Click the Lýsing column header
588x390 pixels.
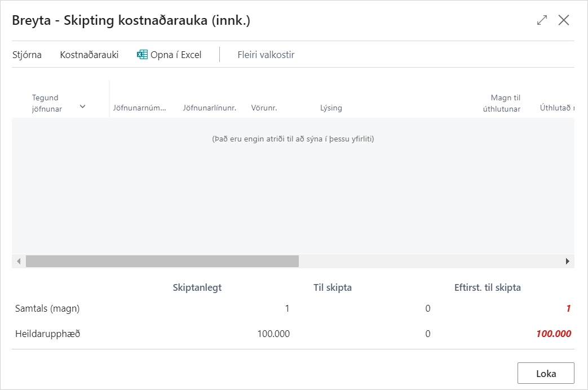click(x=331, y=108)
